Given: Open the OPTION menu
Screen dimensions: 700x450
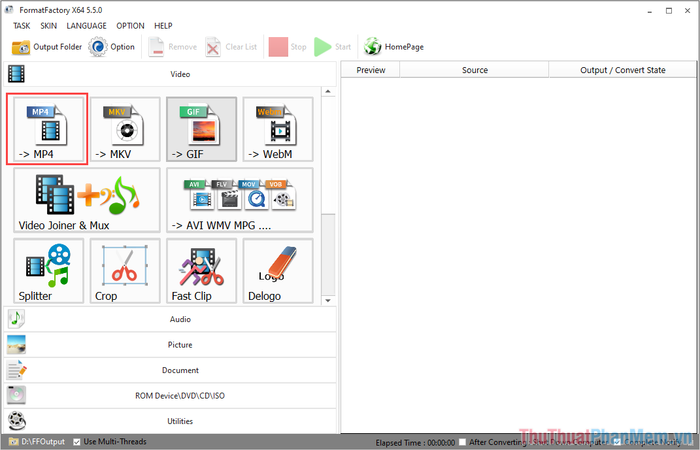Looking at the screenshot, I should (x=130, y=26).
